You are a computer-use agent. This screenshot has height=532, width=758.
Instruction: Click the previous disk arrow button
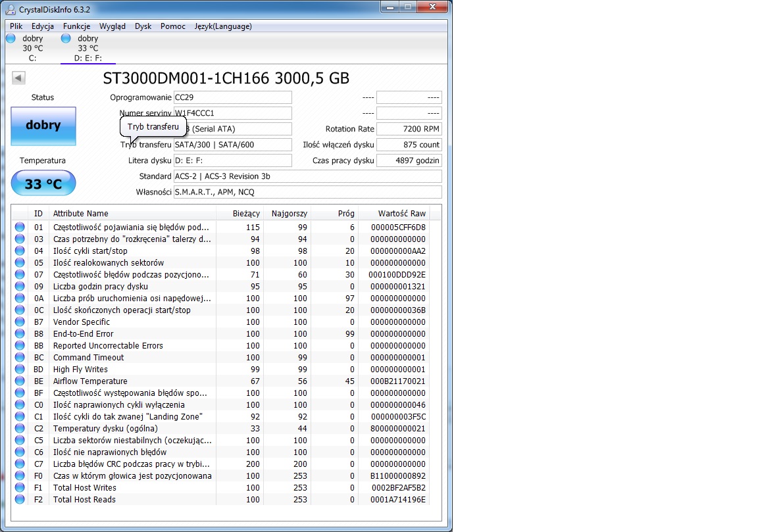pos(19,78)
